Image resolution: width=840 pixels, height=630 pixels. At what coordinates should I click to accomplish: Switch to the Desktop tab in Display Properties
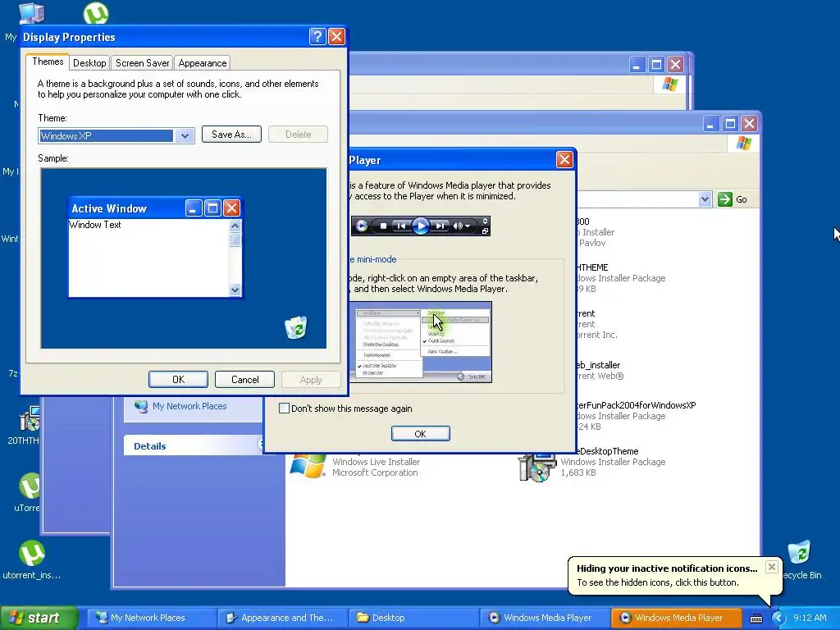pyautogui.click(x=89, y=63)
